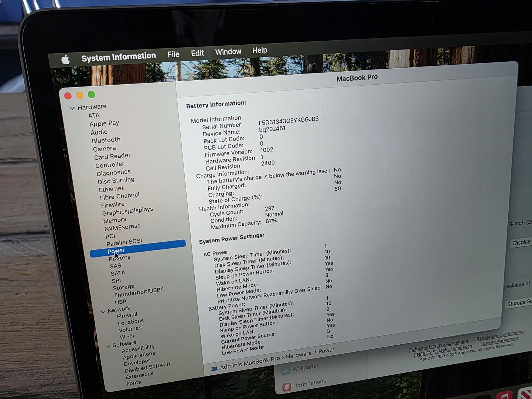Open the Edit menu
Viewport: 532px width, 399px height.
(197, 53)
